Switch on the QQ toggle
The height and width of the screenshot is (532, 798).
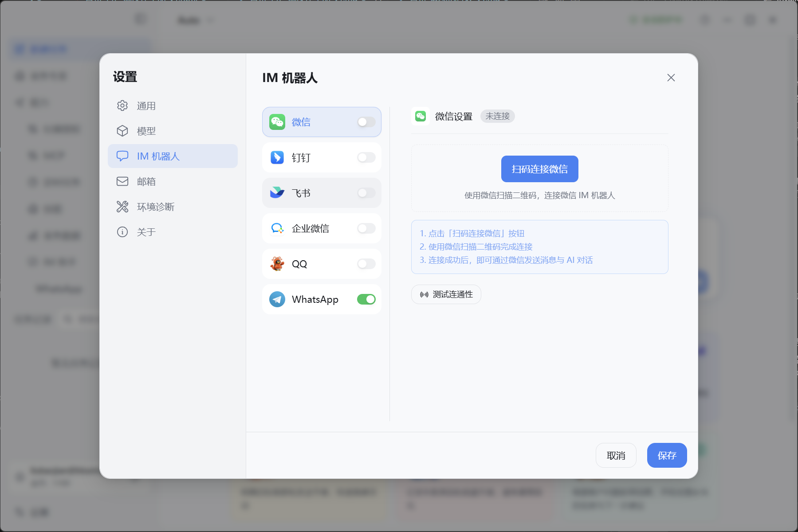[x=366, y=264]
